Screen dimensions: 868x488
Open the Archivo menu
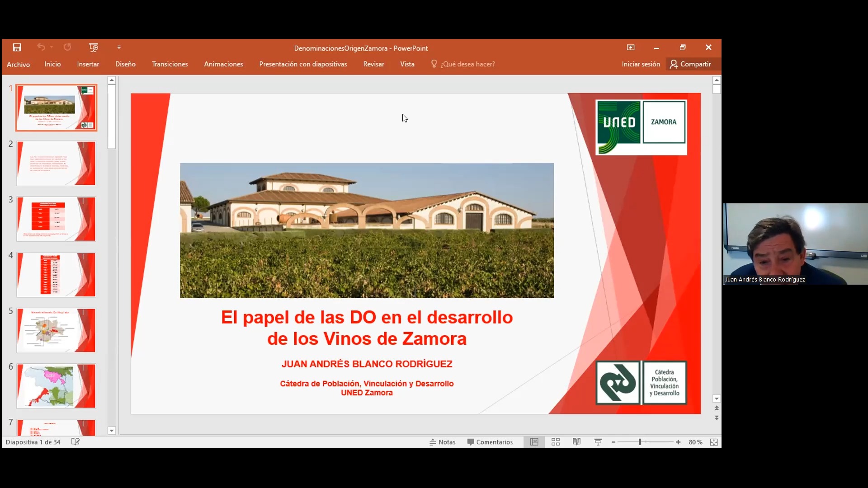coord(18,64)
